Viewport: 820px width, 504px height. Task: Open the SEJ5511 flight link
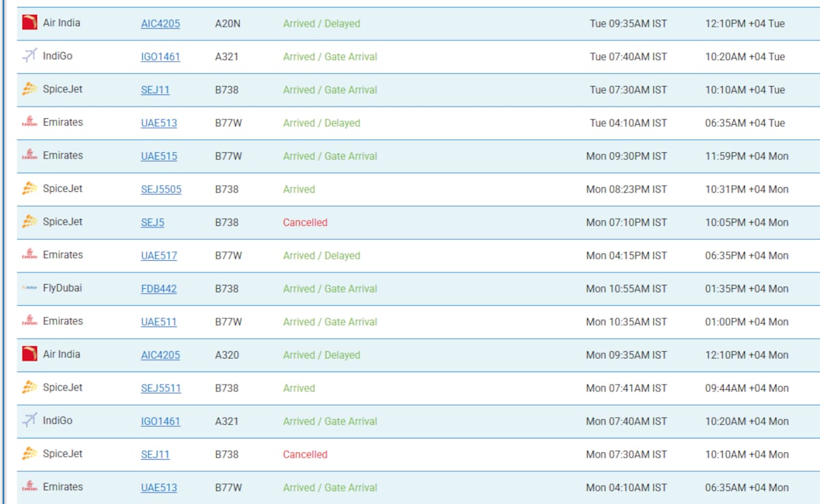161,388
